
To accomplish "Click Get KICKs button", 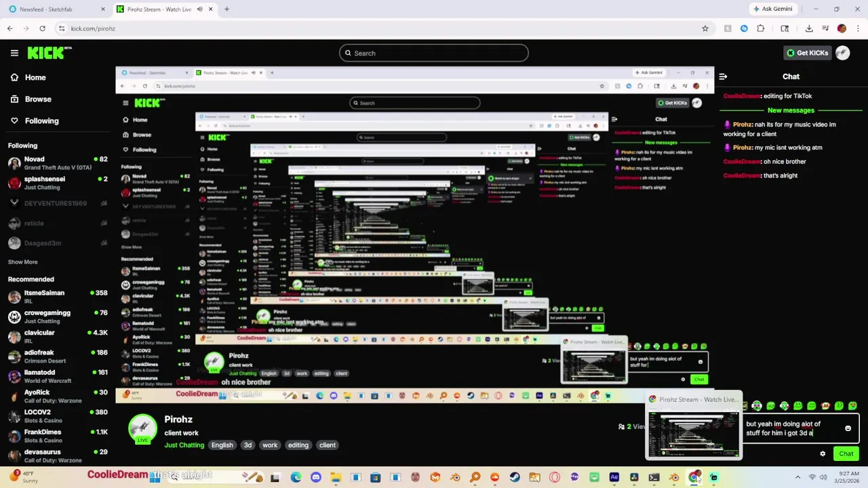I will 807,53.
